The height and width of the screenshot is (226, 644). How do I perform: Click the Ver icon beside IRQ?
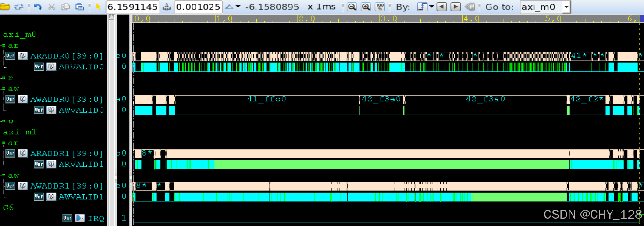67,218
